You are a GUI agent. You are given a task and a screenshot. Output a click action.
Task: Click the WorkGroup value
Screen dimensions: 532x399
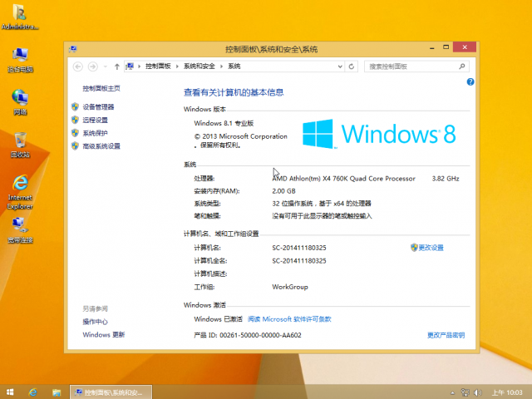coord(290,287)
